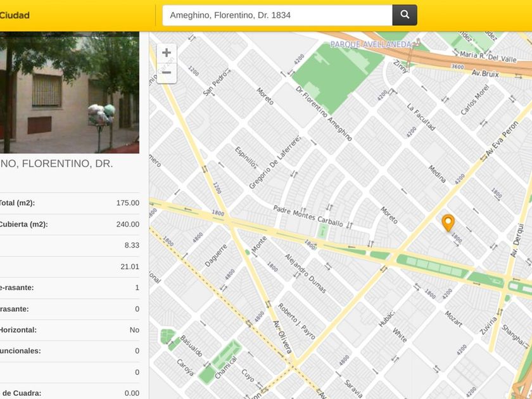This screenshot has height=399, width=532.
Task: Click the small green plaza near Montes Carballo
Action: tap(322, 231)
